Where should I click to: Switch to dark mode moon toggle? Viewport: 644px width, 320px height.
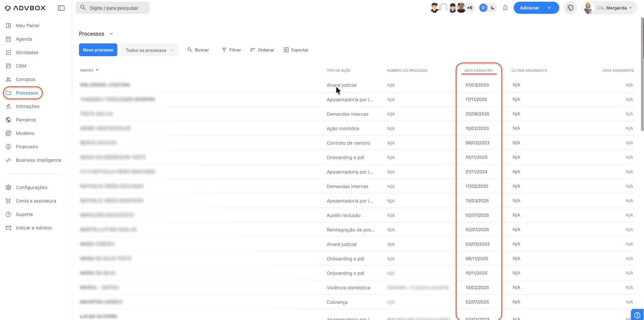[493, 8]
